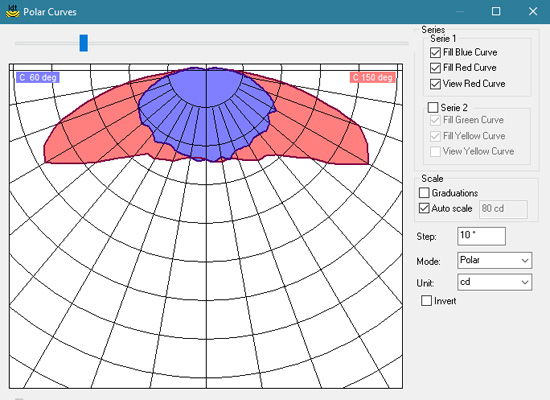Close the Polar Curves window
Image resolution: width=550 pixels, height=400 pixels.
(533, 12)
